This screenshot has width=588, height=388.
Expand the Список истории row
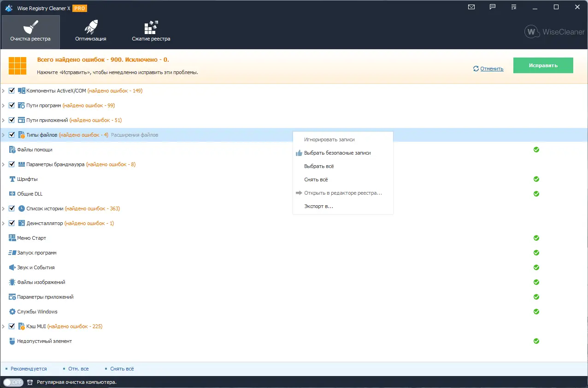pyautogui.click(x=3, y=208)
